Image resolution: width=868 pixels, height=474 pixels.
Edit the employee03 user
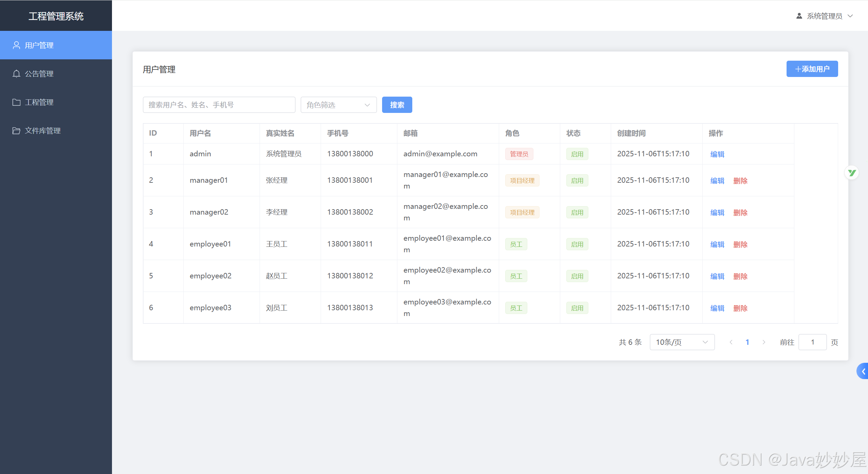click(x=717, y=308)
